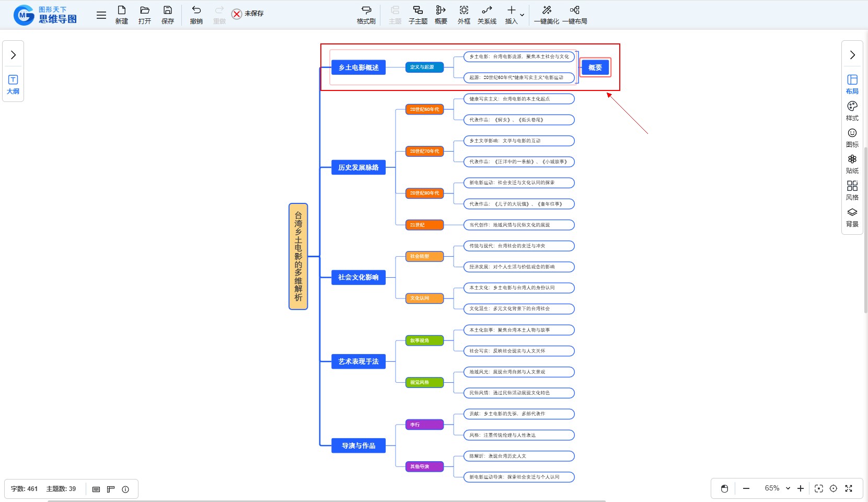Expand the left sidebar chevron
Viewport: 868px width, 502px height.
pos(13,55)
